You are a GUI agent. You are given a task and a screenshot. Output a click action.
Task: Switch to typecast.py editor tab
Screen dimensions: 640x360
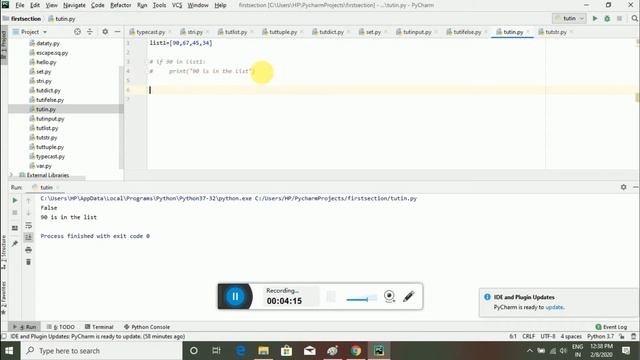click(150, 32)
